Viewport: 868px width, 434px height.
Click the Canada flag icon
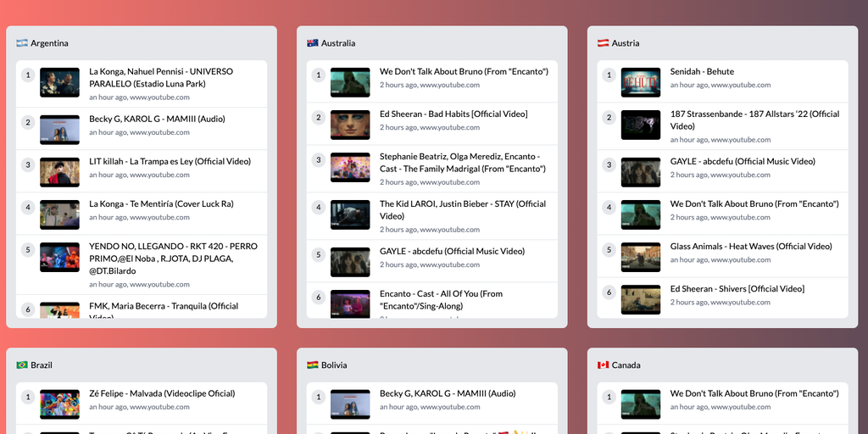point(604,365)
